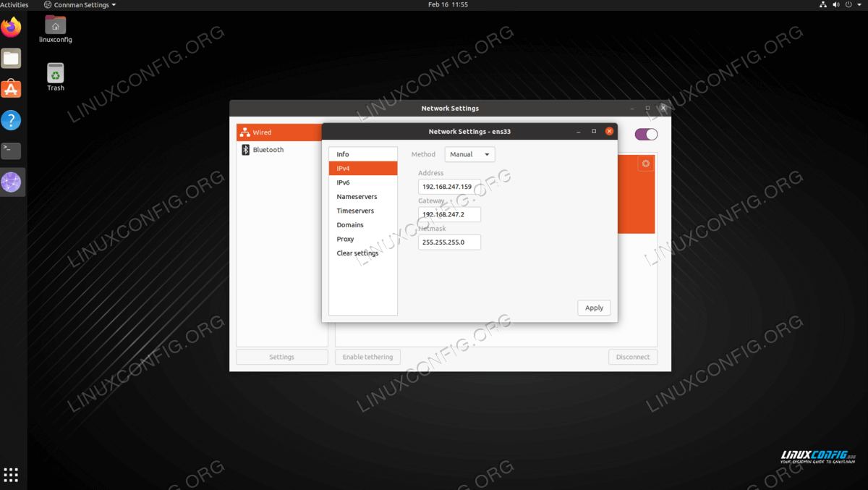
Task: Open the Activities overview
Action: (14, 4)
